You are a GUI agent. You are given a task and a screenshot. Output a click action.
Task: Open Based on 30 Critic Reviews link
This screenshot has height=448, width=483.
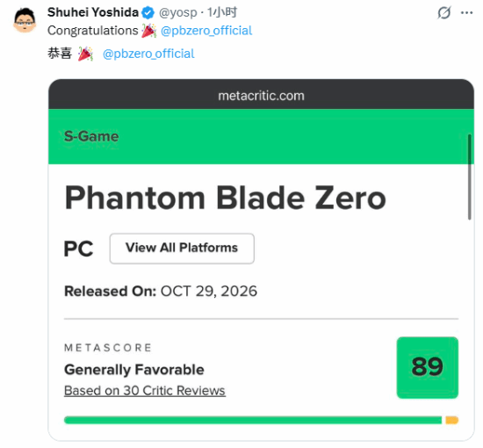(x=145, y=391)
